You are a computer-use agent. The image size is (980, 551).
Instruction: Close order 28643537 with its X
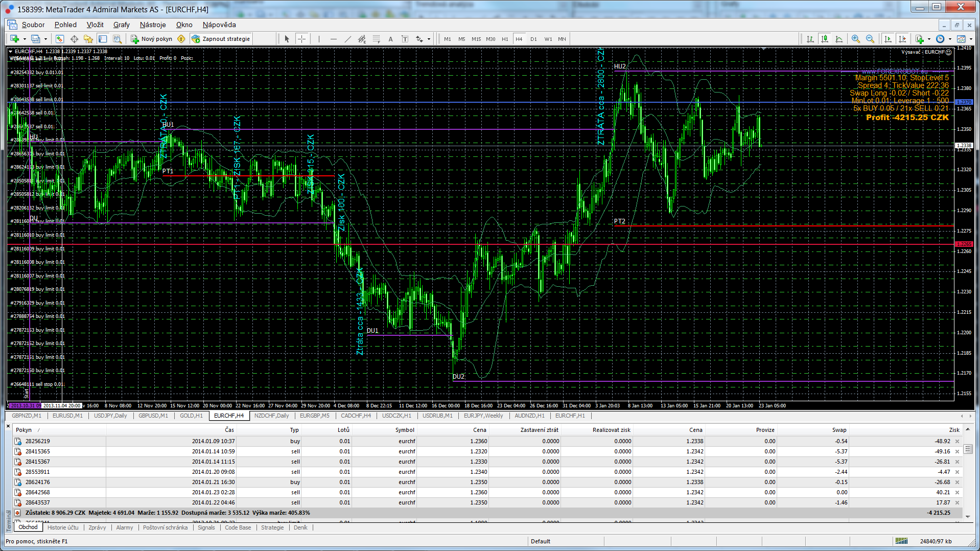(958, 502)
